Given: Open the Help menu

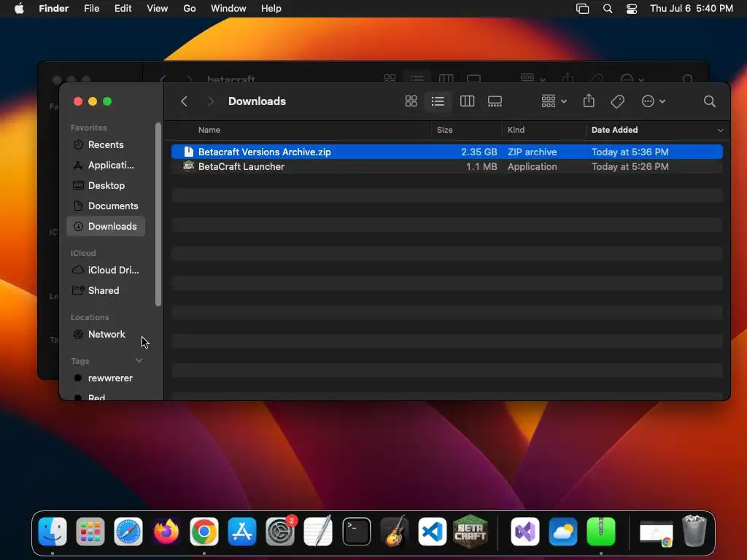Looking at the screenshot, I should click(271, 9).
